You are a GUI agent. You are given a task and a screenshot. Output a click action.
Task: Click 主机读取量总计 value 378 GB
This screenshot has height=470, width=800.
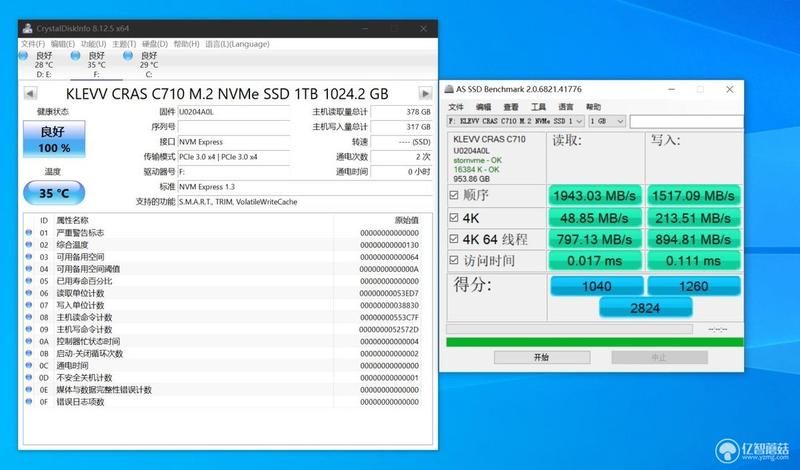click(x=402, y=112)
